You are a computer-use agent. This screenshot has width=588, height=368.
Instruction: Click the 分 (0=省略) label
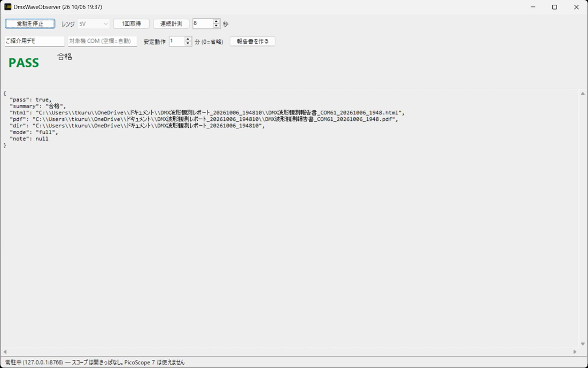209,42
